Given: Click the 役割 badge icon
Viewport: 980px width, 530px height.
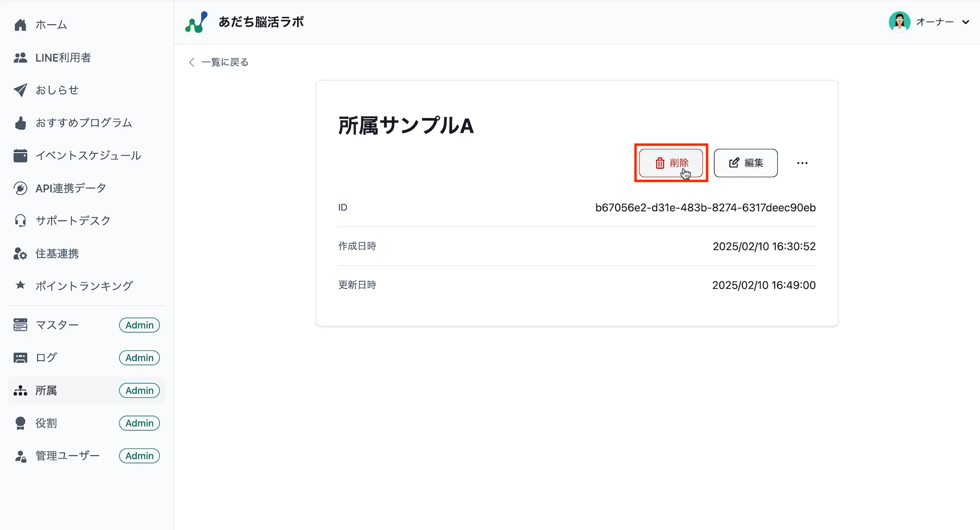Looking at the screenshot, I should point(20,423).
